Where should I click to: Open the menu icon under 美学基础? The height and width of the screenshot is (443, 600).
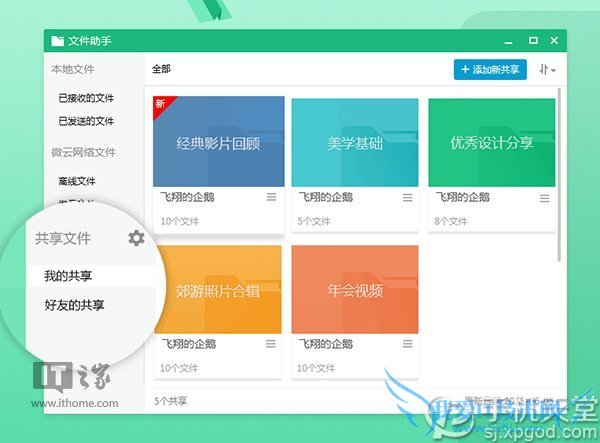pyautogui.click(x=408, y=197)
